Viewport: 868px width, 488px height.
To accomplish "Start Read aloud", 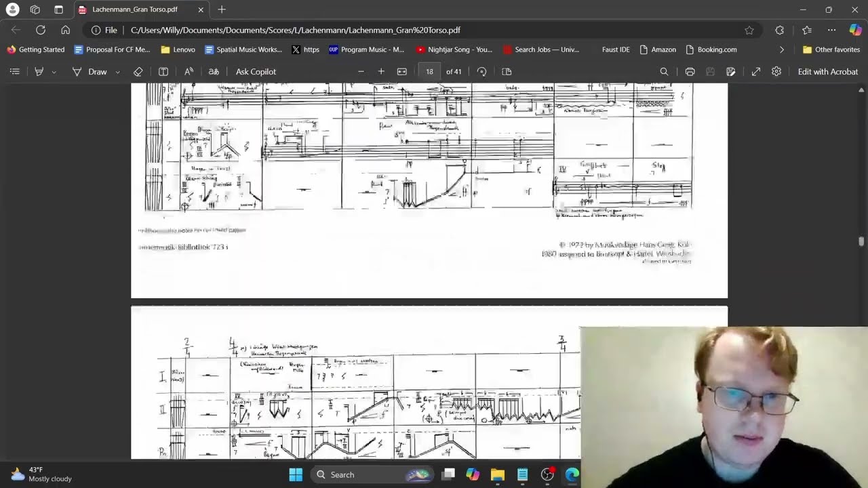I will pyautogui.click(x=189, y=71).
